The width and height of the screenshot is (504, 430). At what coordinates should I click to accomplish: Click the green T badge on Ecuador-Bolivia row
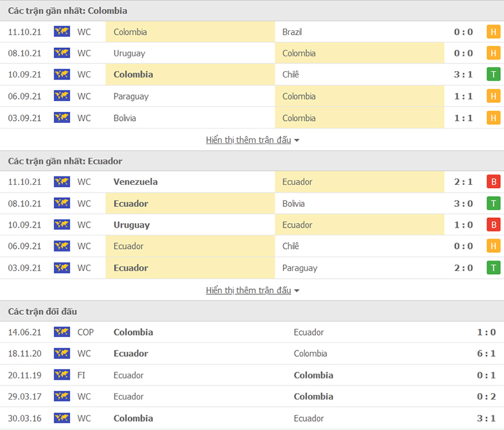pos(494,203)
